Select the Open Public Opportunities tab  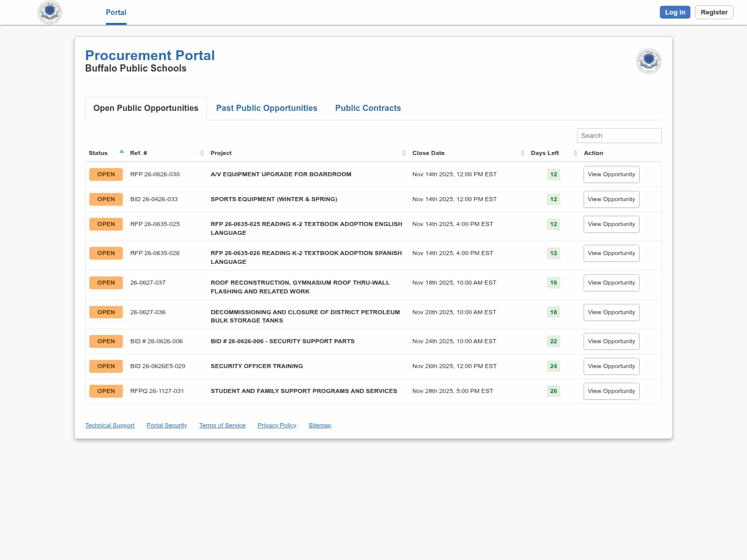tap(146, 108)
